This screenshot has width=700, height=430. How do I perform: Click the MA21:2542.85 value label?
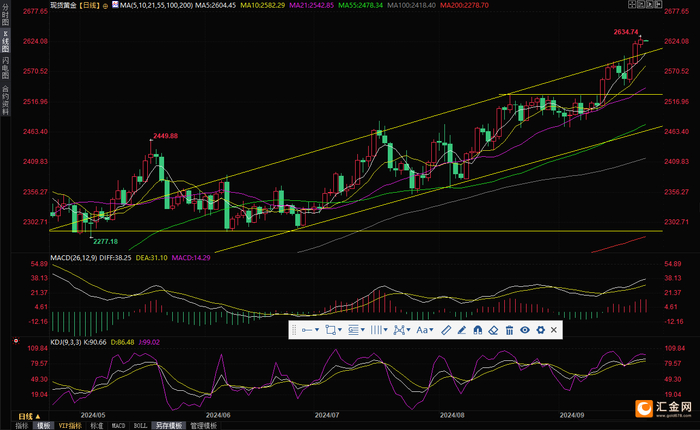(x=311, y=5)
